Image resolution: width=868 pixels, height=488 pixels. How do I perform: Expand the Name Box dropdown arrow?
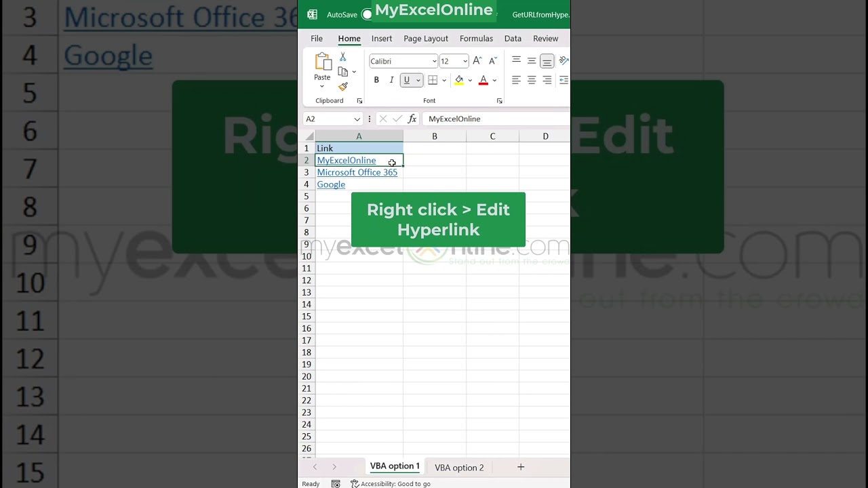coord(357,119)
